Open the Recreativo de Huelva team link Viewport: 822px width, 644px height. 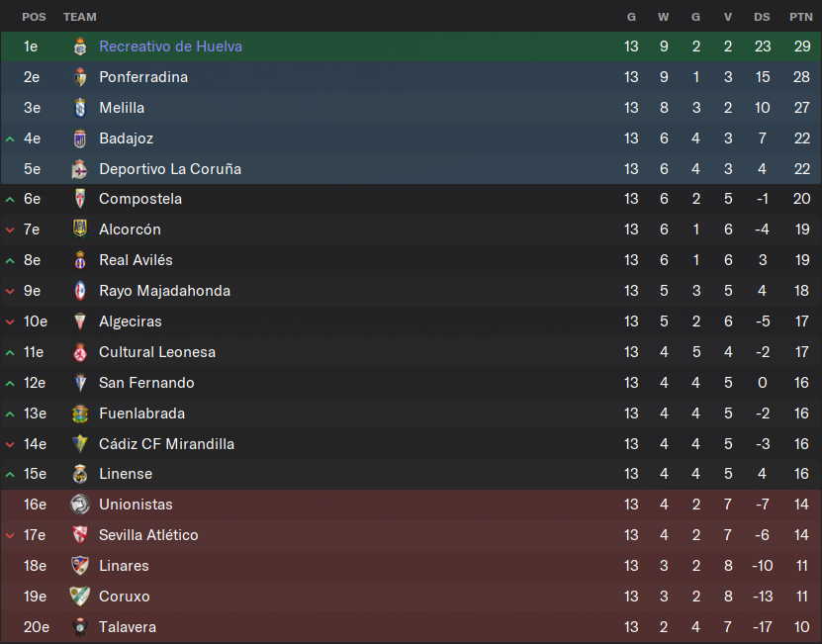pos(170,46)
